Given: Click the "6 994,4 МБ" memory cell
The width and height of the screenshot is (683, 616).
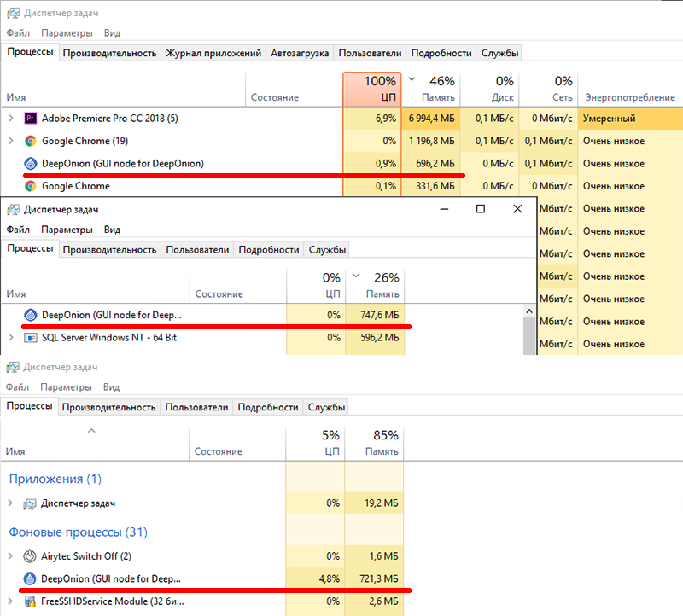Looking at the screenshot, I should 430,118.
